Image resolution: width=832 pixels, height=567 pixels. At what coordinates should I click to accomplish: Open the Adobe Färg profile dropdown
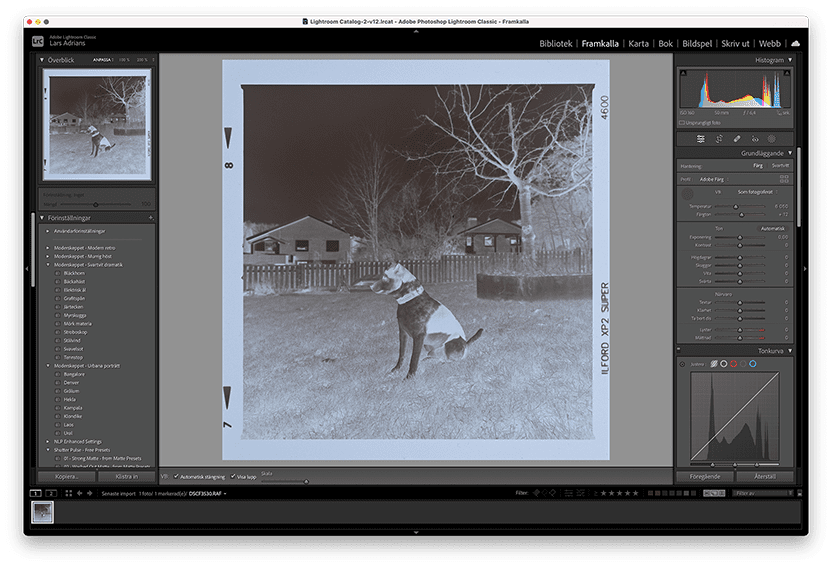[x=714, y=179]
